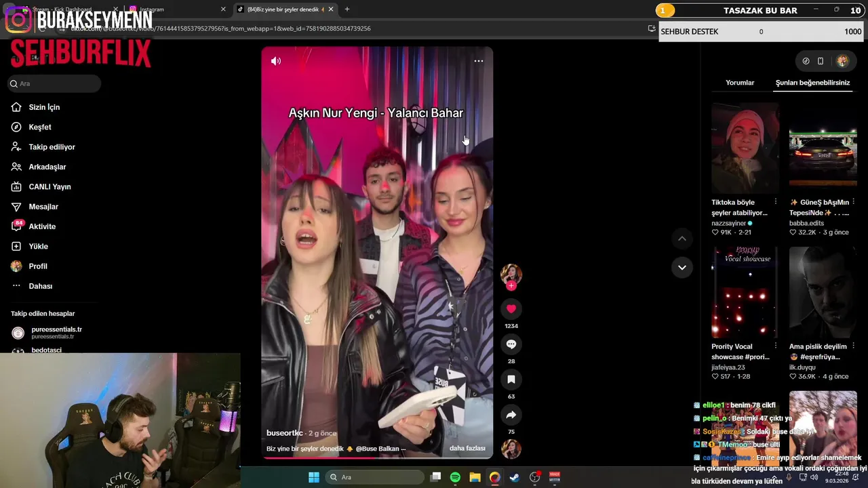Open options for GüneŞ bAşıMın video

click(854, 202)
